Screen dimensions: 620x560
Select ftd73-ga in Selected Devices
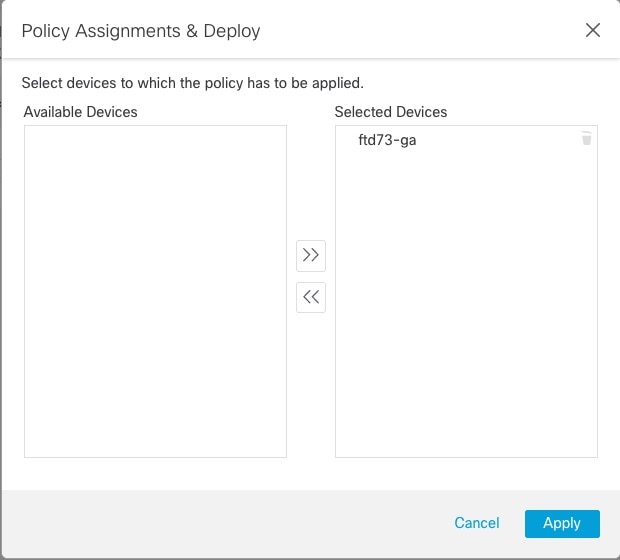(387, 140)
